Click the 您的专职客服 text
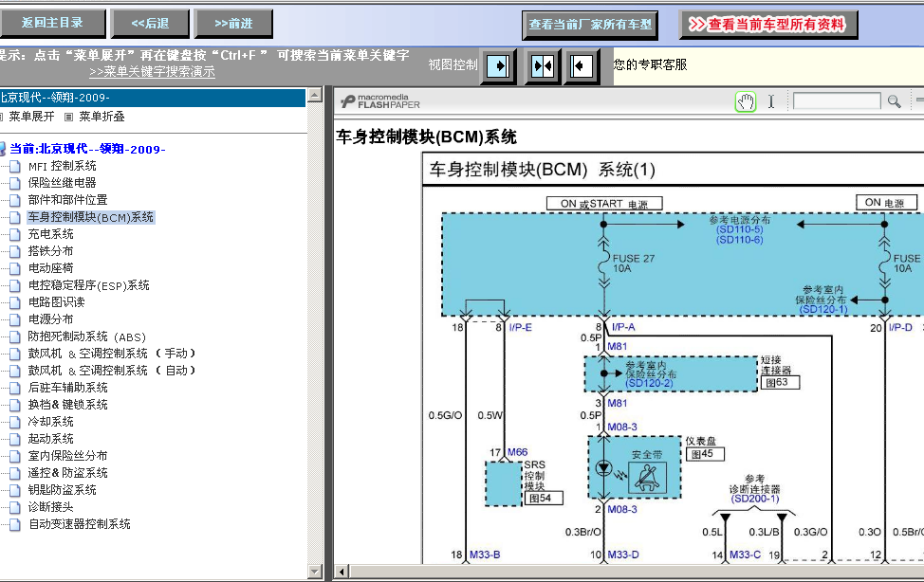924x582 pixels. pos(650,64)
